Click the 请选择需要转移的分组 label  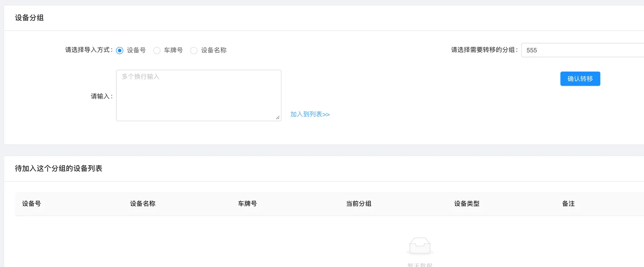484,50
